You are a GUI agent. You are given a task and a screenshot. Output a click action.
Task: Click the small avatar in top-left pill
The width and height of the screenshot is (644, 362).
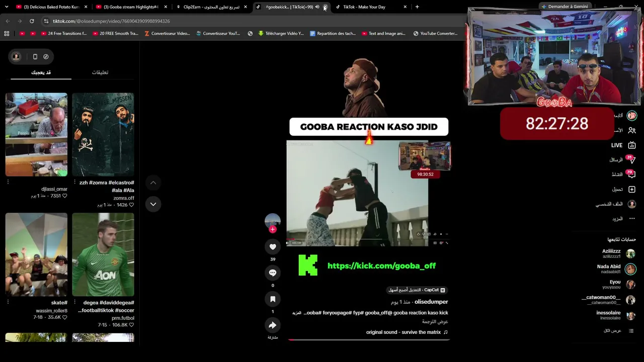coord(16,57)
